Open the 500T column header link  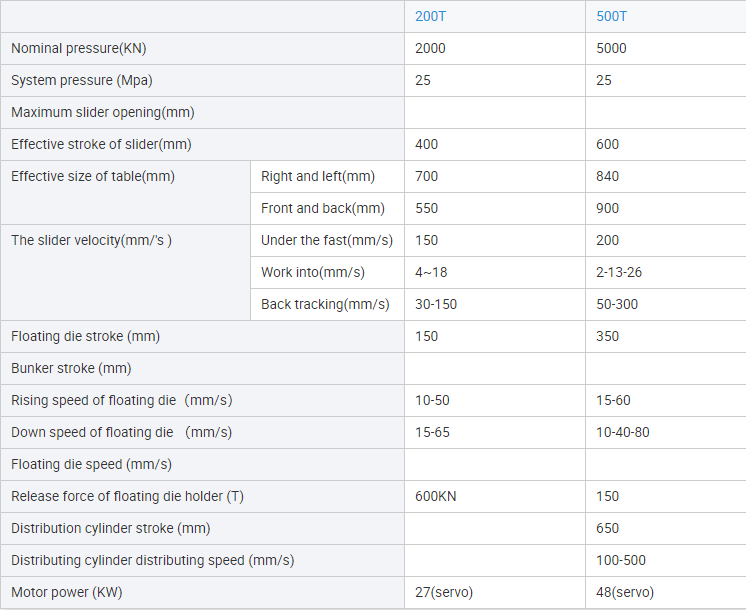click(x=611, y=17)
